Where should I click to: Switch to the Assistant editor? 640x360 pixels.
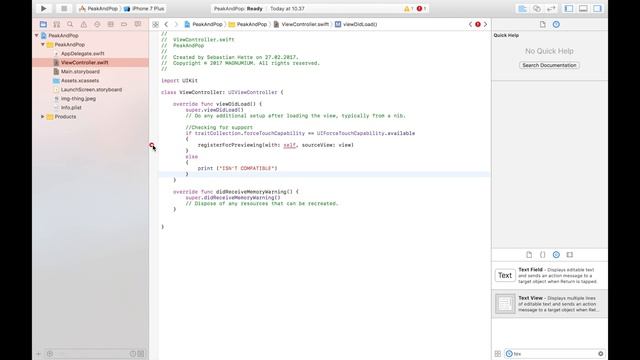pyautogui.click(x=537, y=9)
